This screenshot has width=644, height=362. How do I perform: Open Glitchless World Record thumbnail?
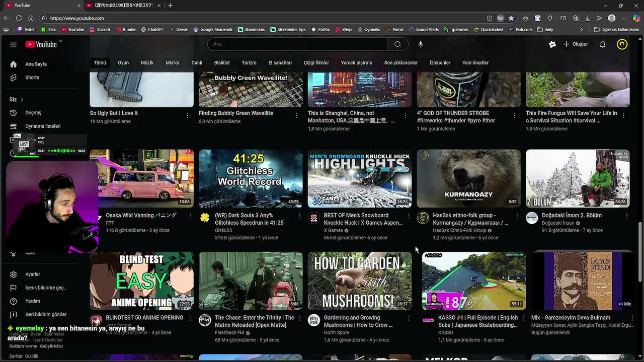tap(251, 178)
